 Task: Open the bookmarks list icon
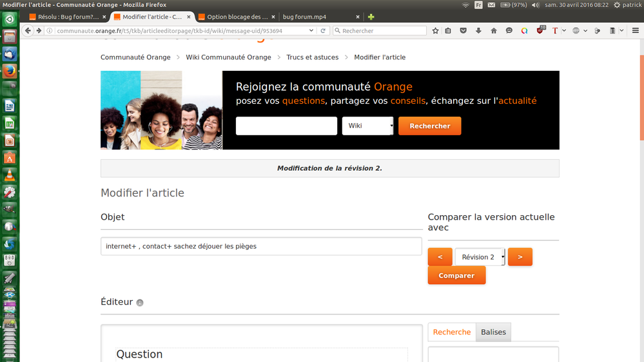(x=448, y=31)
